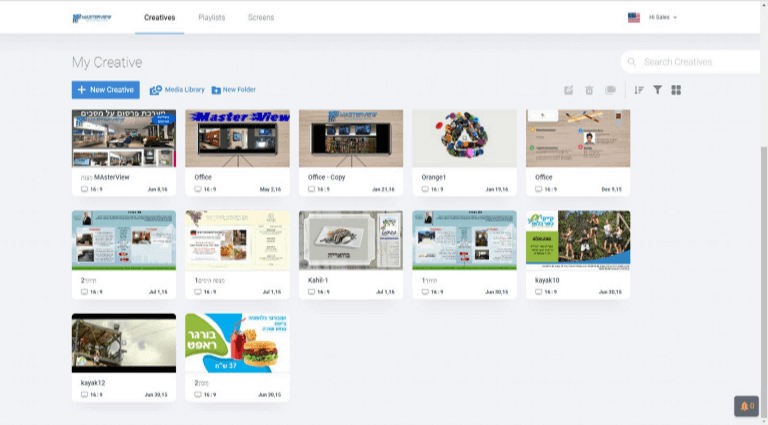768x425 pixels.
Task: Toggle the grid view layout
Action: 677,90
